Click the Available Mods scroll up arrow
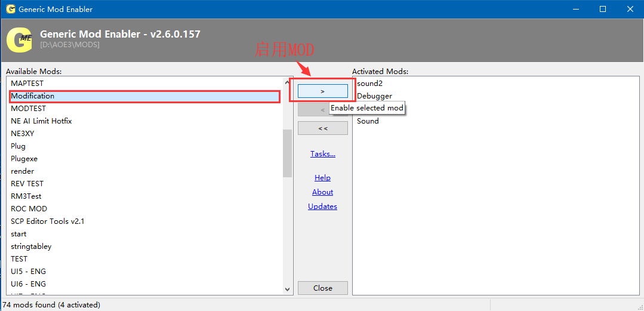This screenshot has width=644, height=311. 288,82
